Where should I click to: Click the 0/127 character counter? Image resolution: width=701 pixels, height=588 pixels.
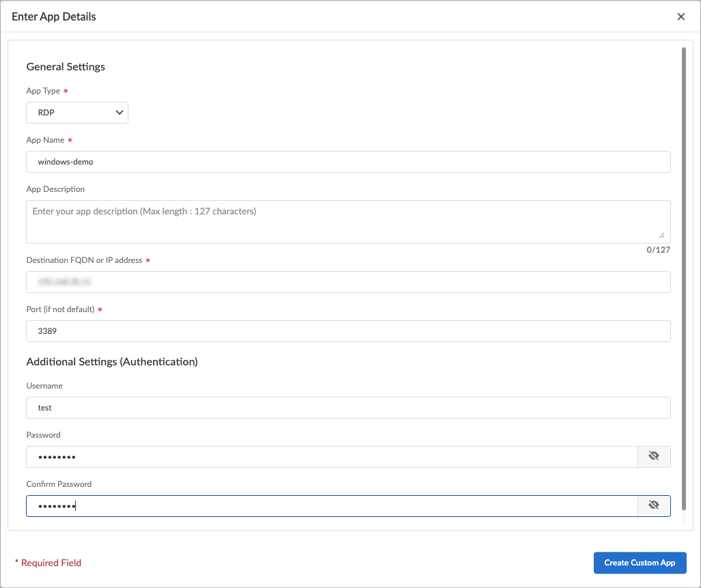(x=658, y=250)
